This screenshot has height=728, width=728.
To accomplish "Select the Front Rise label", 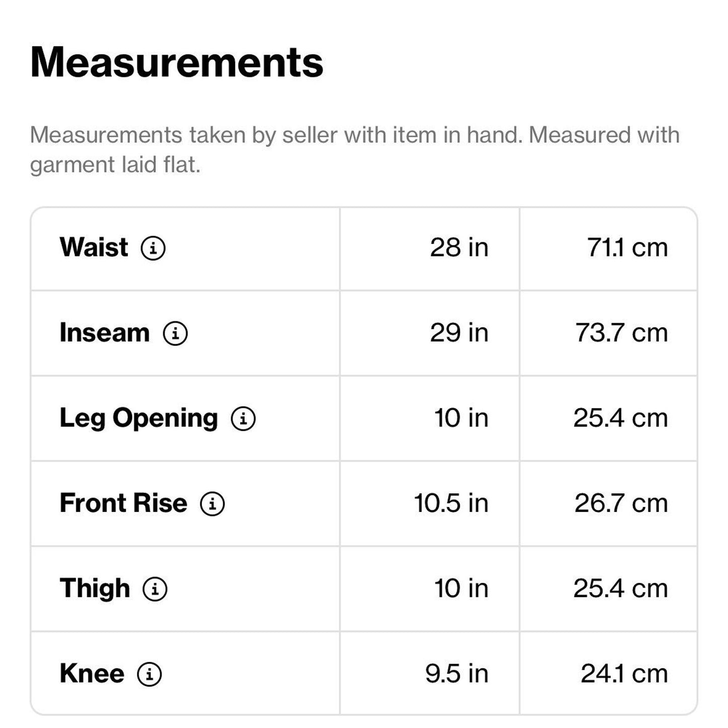I will coord(123,503).
